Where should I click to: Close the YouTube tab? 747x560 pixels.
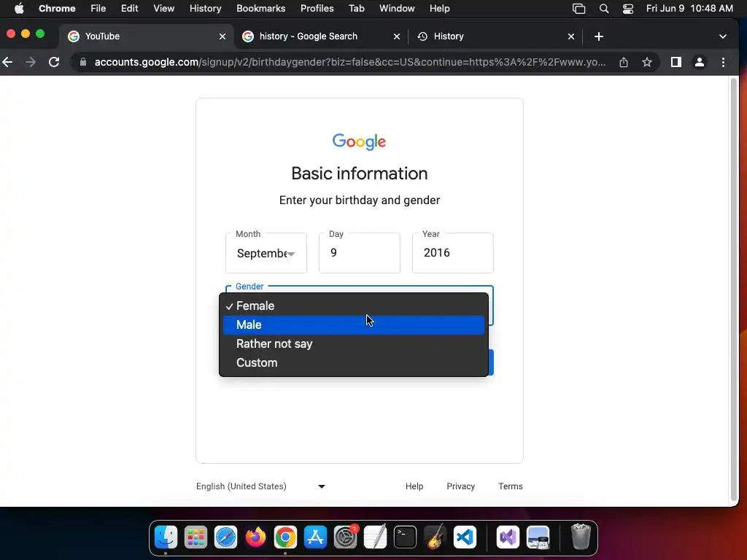click(222, 36)
